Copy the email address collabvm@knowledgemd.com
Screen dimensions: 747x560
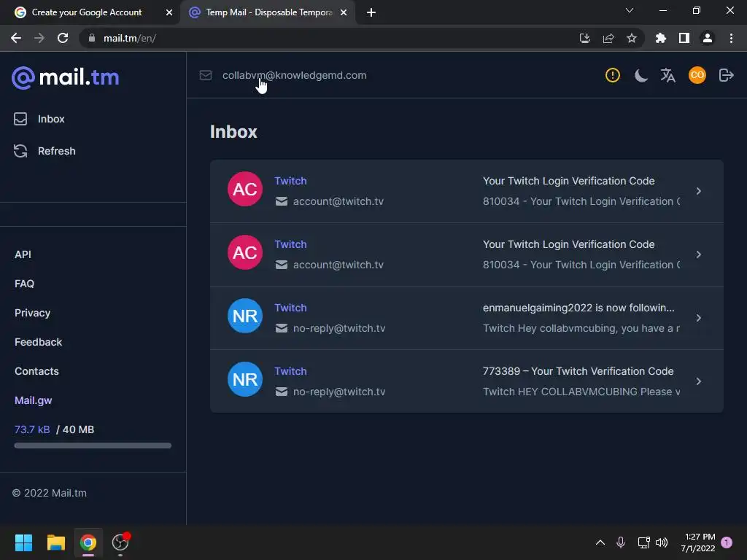click(x=294, y=75)
